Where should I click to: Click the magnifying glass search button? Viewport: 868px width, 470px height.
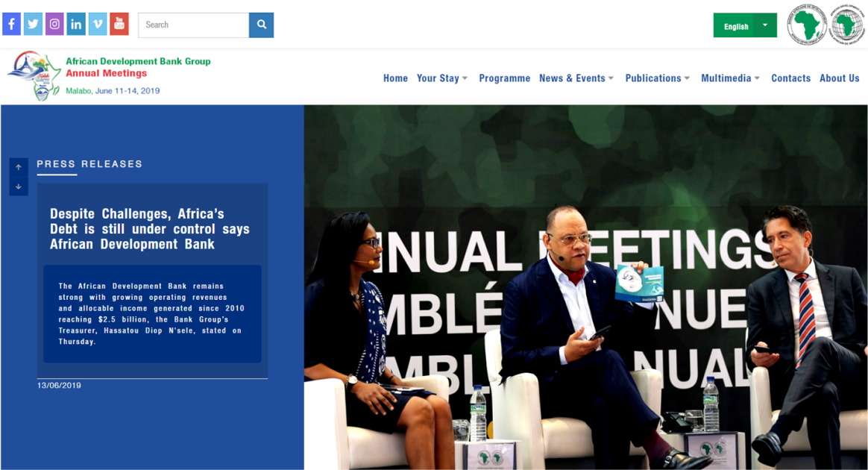tap(261, 25)
